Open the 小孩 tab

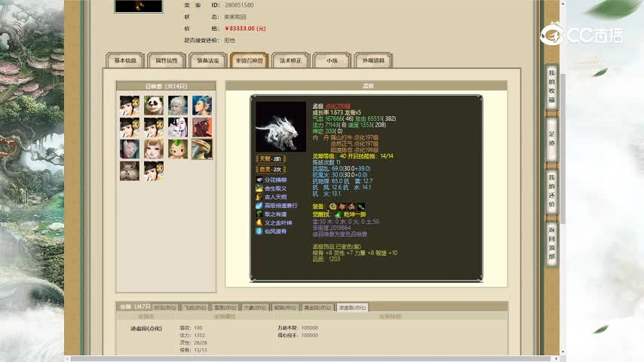click(x=332, y=60)
